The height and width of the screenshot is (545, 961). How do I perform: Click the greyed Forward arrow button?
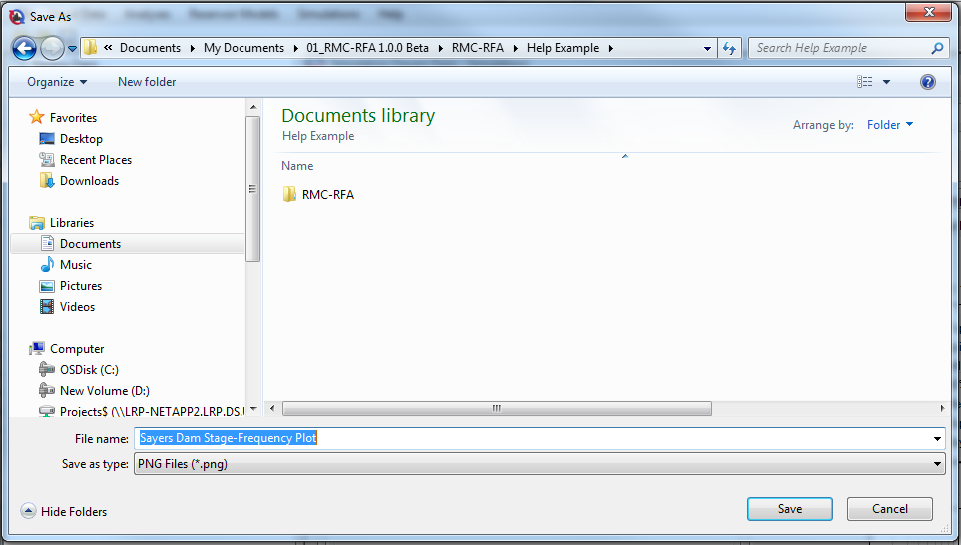point(52,48)
